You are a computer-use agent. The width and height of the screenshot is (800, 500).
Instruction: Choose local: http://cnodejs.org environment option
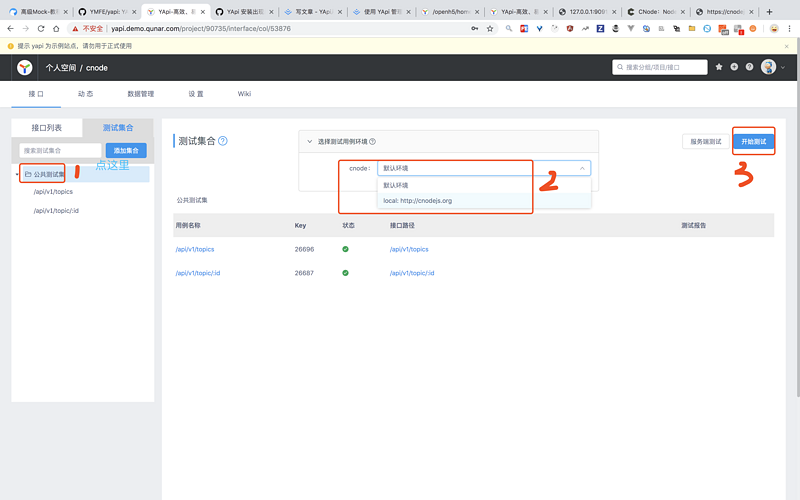tap(484, 201)
